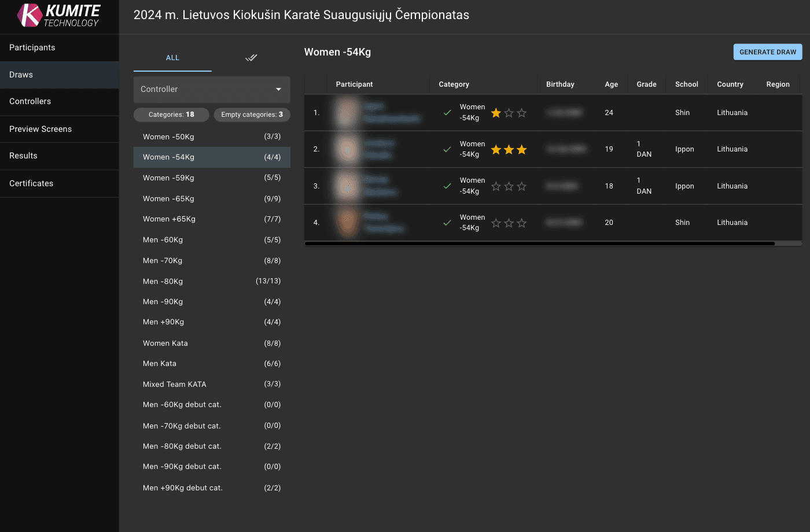Give participant 4 three stars
The width and height of the screenshot is (810, 532).
point(522,223)
